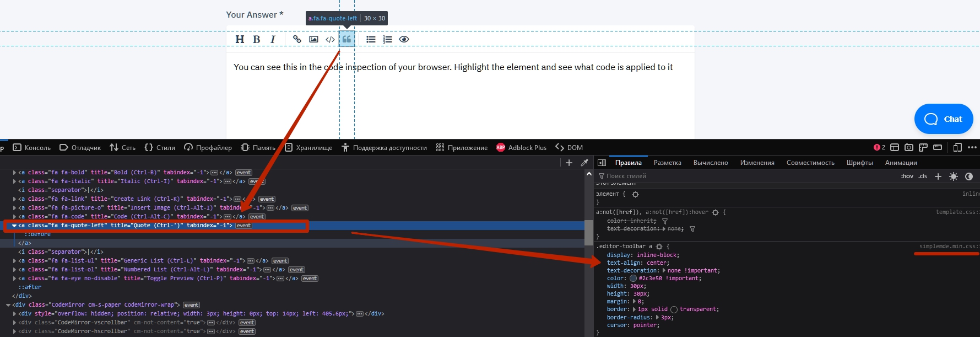Image resolution: width=980 pixels, height=337 pixels.
Task: Collapse the fa-quote-left anchor node
Action: [14, 226]
